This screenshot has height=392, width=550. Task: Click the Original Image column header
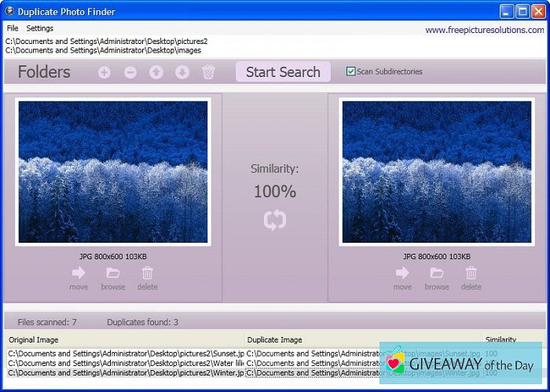(x=33, y=340)
